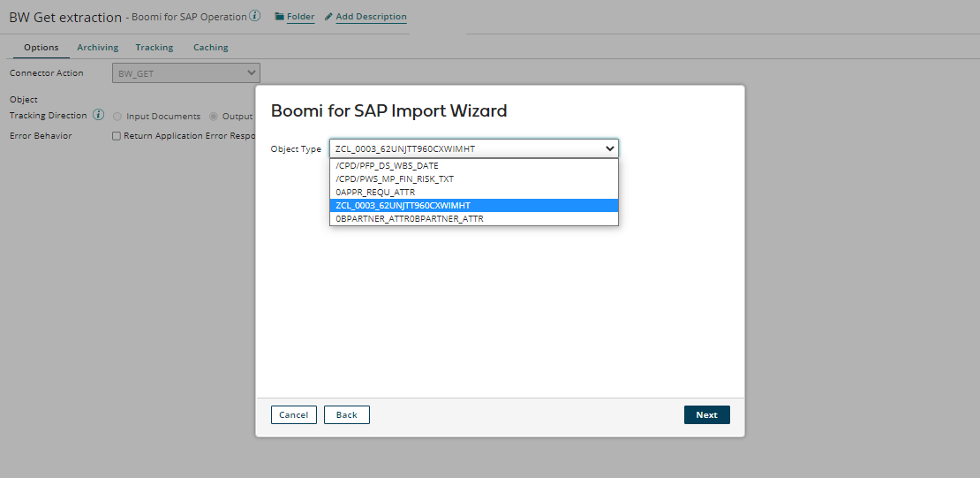
Task: Click the info icon beside the operation title
Action: [255, 16]
